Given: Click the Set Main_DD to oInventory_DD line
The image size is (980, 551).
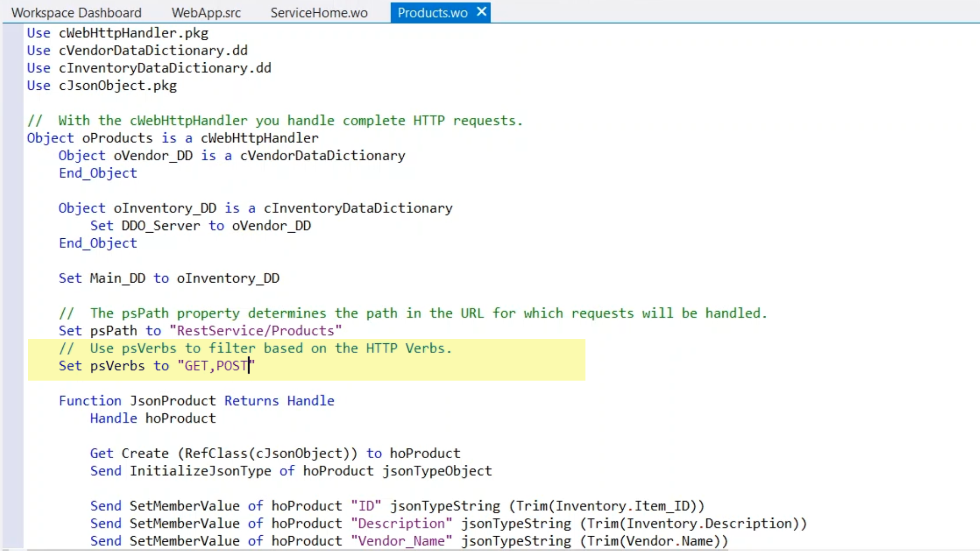Looking at the screenshot, I should 168,279.
